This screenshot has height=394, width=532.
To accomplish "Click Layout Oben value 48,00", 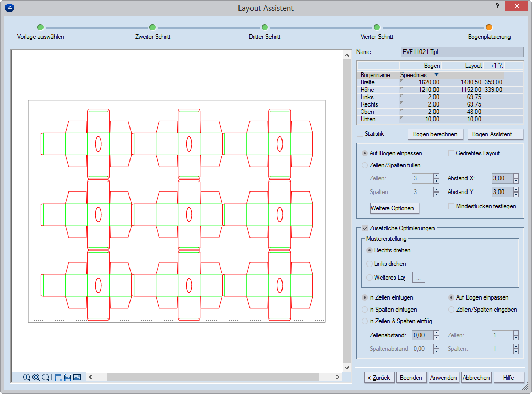I will (x=462, y=112).
